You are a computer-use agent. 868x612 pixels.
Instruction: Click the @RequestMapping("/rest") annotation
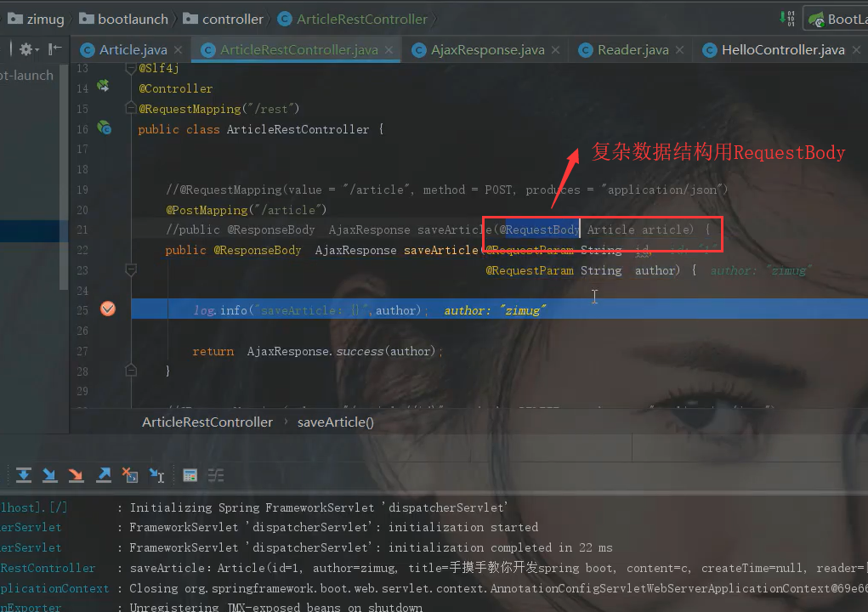click(218, 109)
